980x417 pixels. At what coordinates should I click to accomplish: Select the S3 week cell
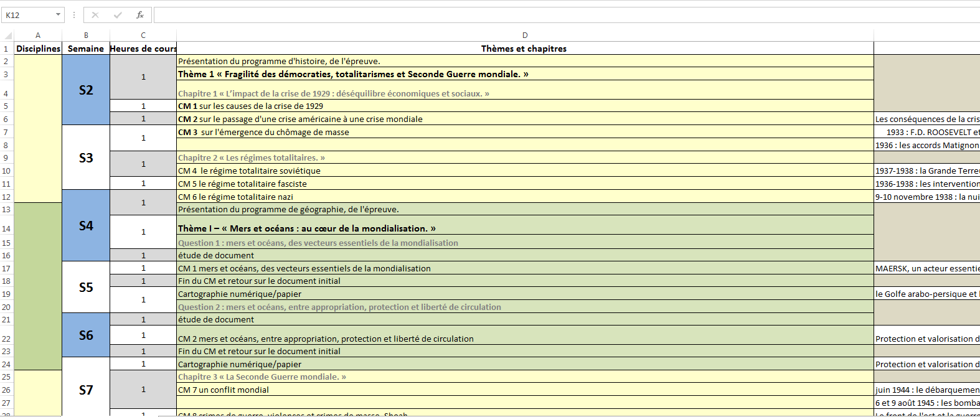point(86,157)
